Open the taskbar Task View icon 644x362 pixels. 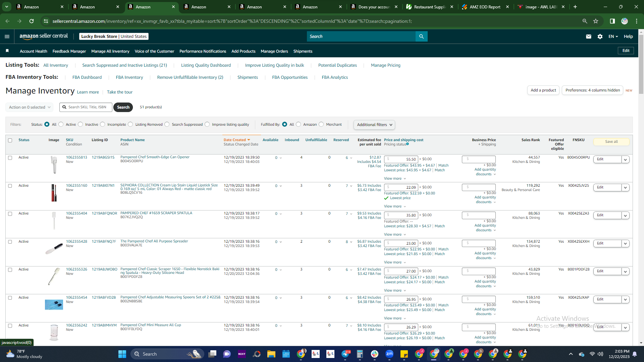click(x=212, y=354)
